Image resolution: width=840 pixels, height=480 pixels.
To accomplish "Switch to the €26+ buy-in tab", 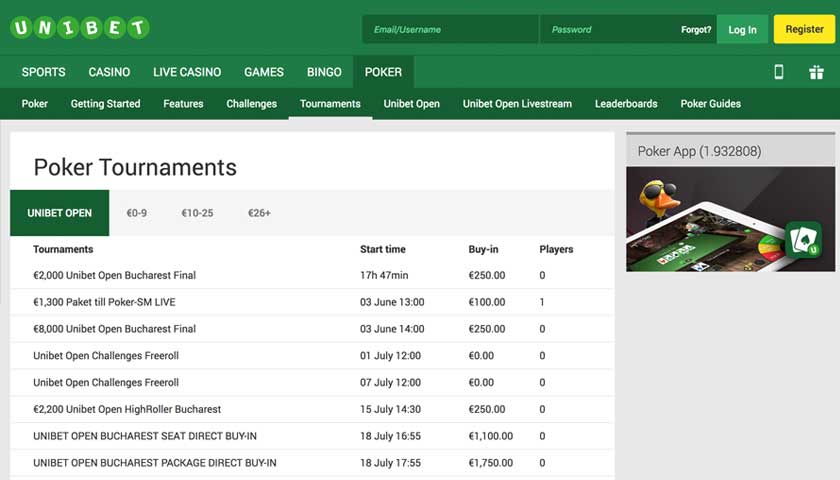I will (x=259, y=213).
